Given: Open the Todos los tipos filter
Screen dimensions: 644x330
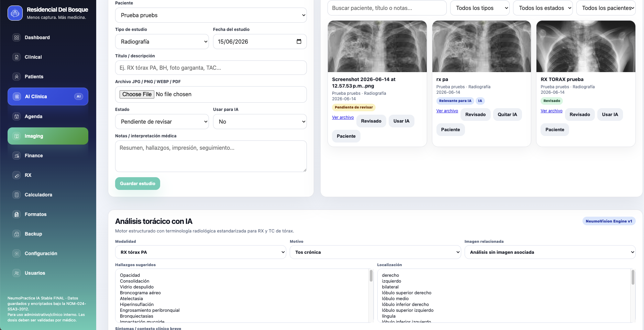Looking at the screenshot, I should point(480,8).
